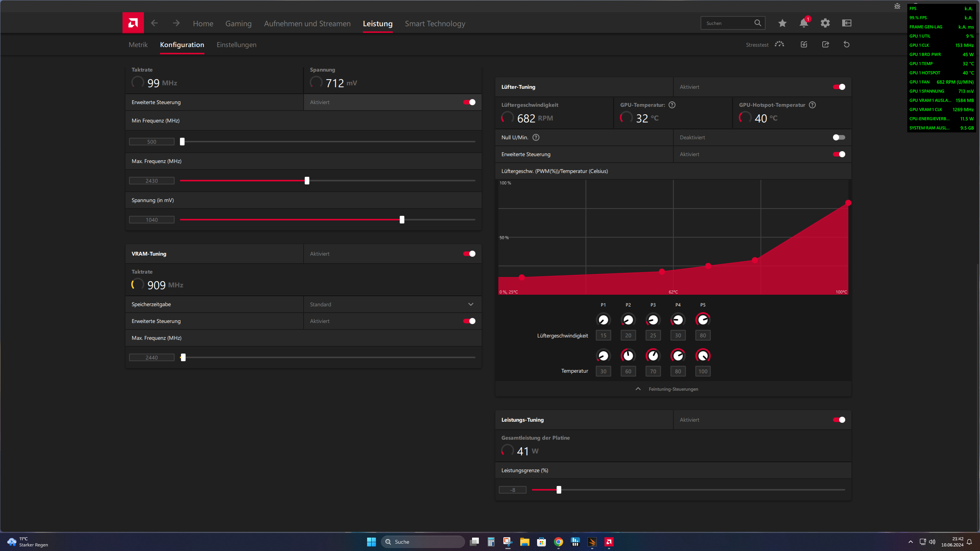Click the AMD logo home icon
This screenshot has height=551, width=980.
pos(133,23)
